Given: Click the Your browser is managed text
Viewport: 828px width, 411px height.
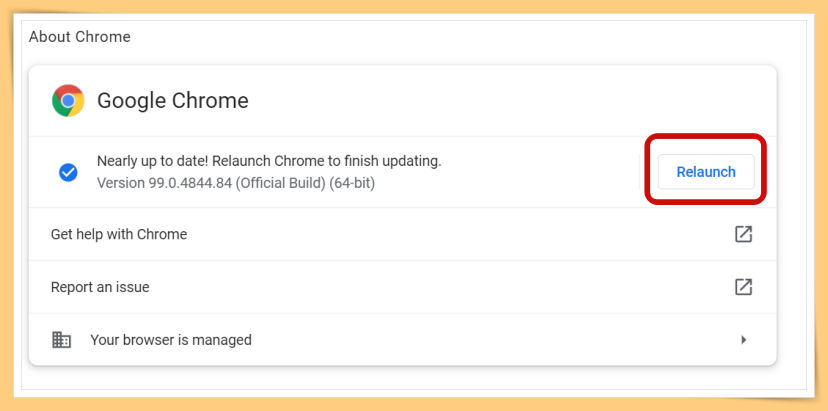Looking at the screenshot, I should point(171,340).
